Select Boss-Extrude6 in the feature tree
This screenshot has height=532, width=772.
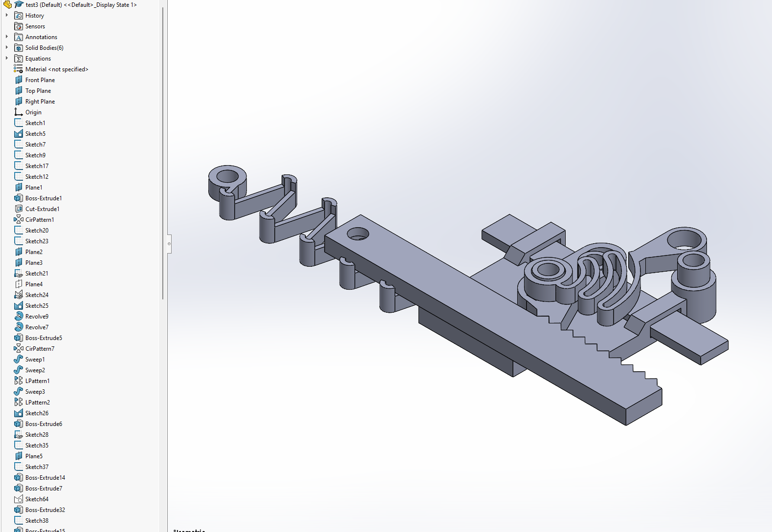[x=44, y=424]
